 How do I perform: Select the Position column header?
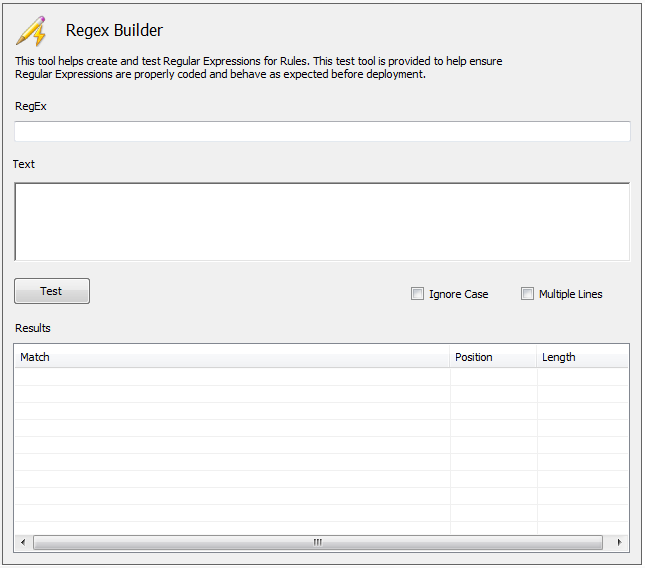[493, 357]
